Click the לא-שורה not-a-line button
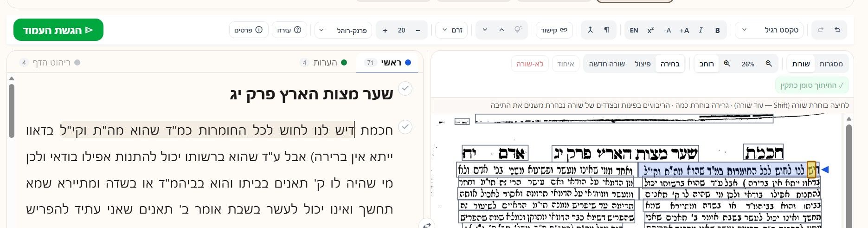Screen dimensions: 868x228 point(530,64)
